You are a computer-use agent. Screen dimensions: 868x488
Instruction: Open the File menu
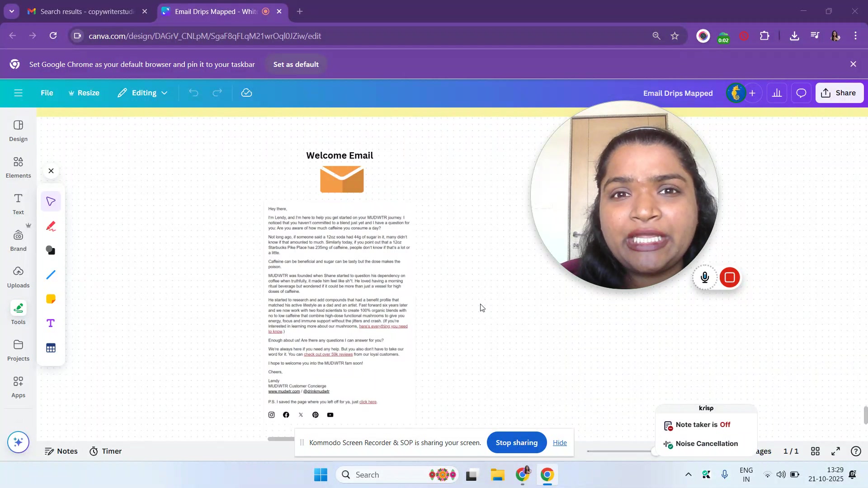click(x=47, y=93)
